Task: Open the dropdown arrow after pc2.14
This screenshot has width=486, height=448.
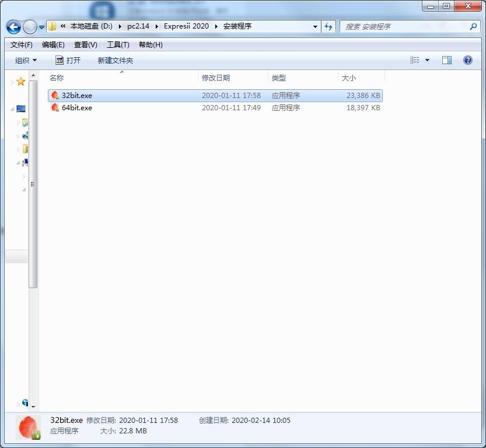Action: point(157,27)
